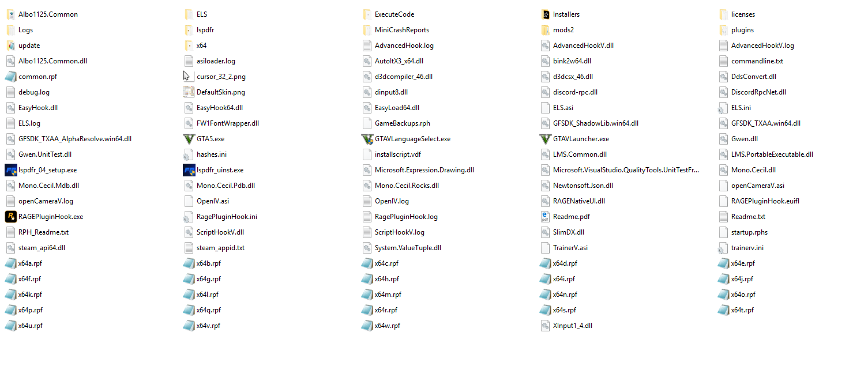
Task: Select the common.rpf archive icon
Action: (x=11, y=77)
